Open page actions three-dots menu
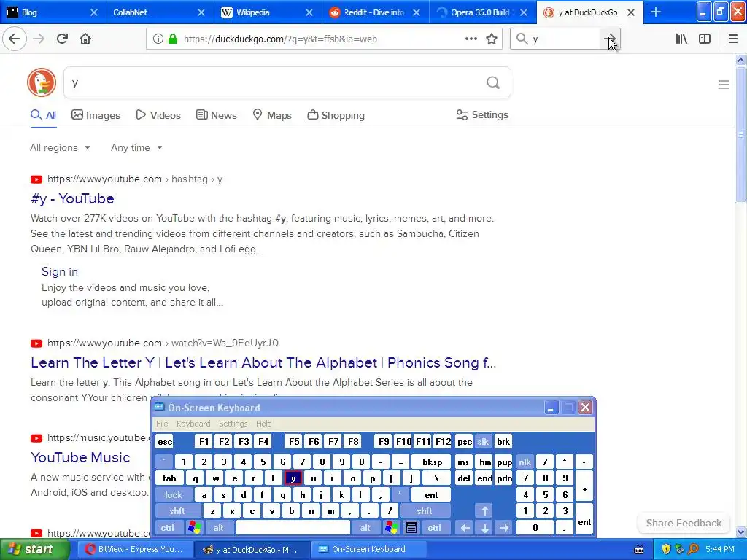 471,39
